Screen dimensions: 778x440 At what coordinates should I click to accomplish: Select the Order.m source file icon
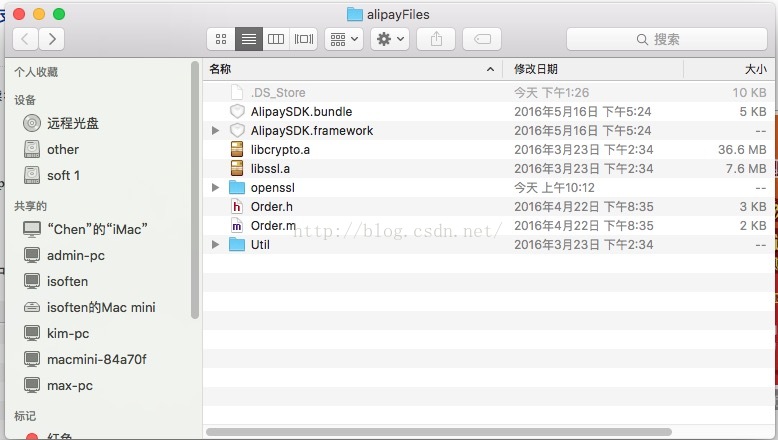click(237, 226)
